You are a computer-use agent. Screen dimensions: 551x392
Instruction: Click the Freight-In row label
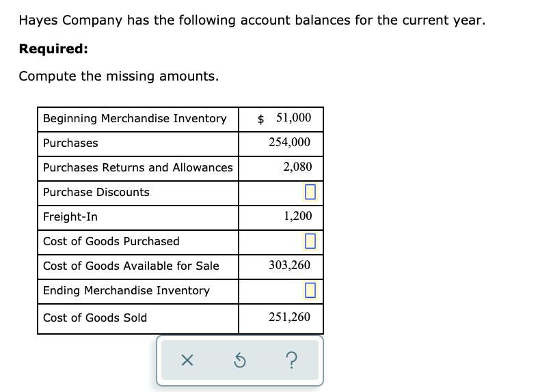click(x=70, y=217)
